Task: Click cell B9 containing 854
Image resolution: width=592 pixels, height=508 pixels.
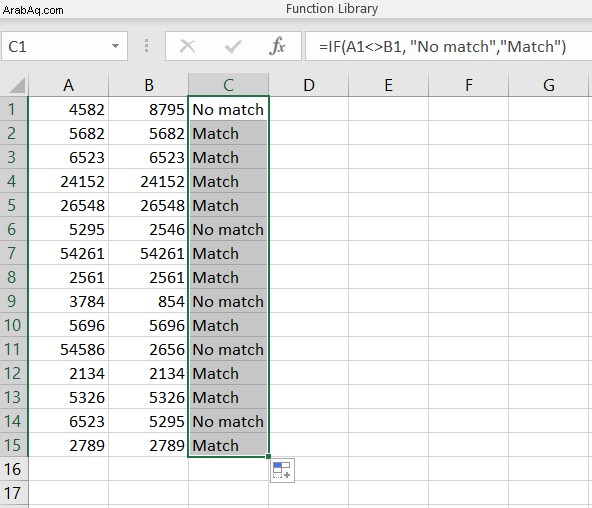Action: pyautogui.click(x=148, y=301)
